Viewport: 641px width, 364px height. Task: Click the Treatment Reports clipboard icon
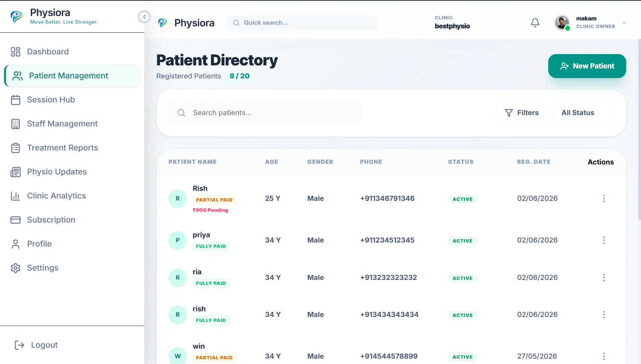point(15,148)
